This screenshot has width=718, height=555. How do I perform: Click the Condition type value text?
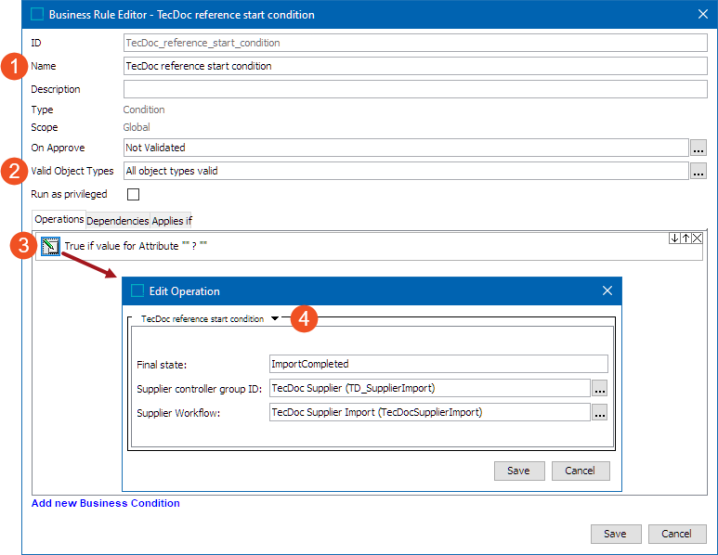[144, 110]
